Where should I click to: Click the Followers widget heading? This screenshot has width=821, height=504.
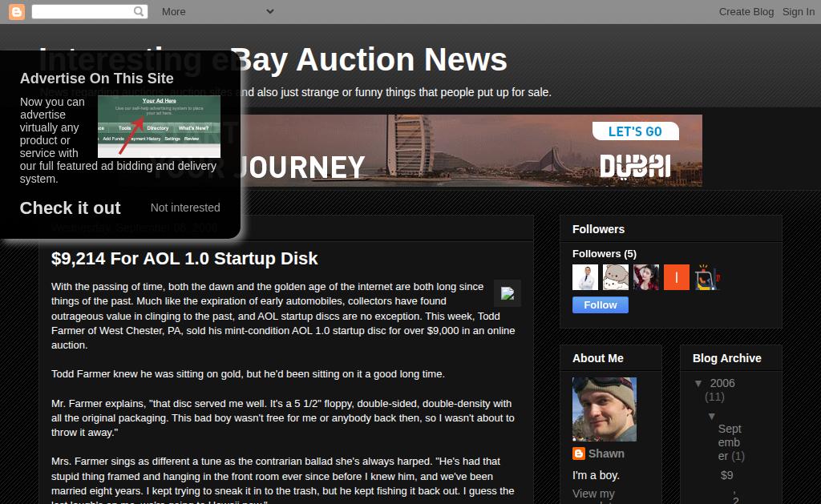click(598, 229)
